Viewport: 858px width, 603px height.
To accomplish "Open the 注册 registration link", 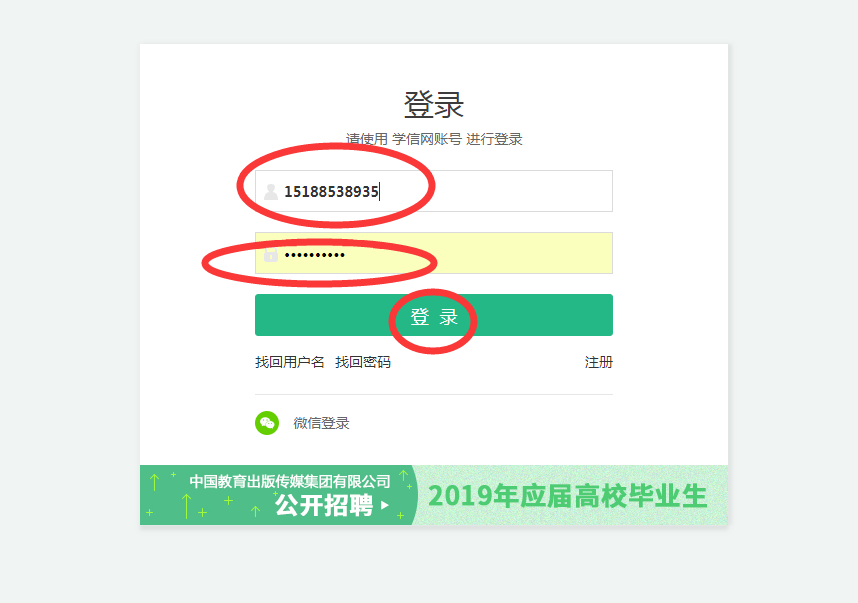I will tap(599, 362).
